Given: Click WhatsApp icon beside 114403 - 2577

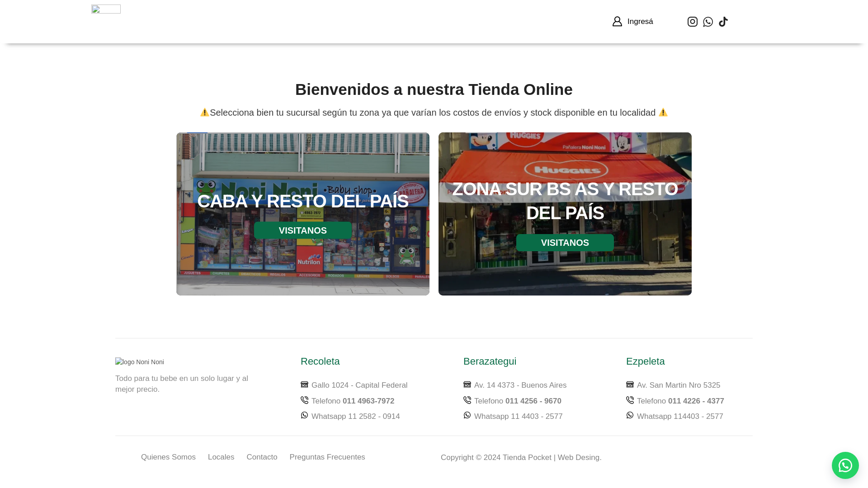Looking at the screenshot, I should (x=630, y=415).
